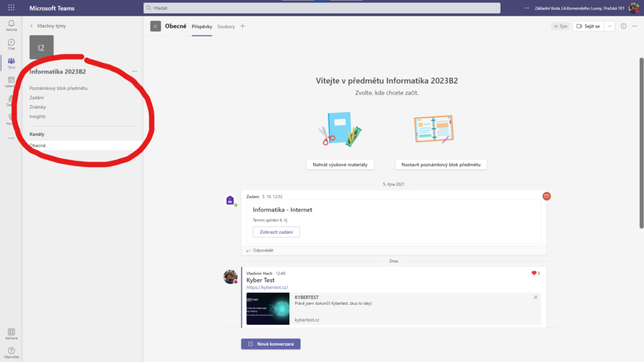Open the Aktivita bell icon
The image size is (644, 362).
[11, 25]
